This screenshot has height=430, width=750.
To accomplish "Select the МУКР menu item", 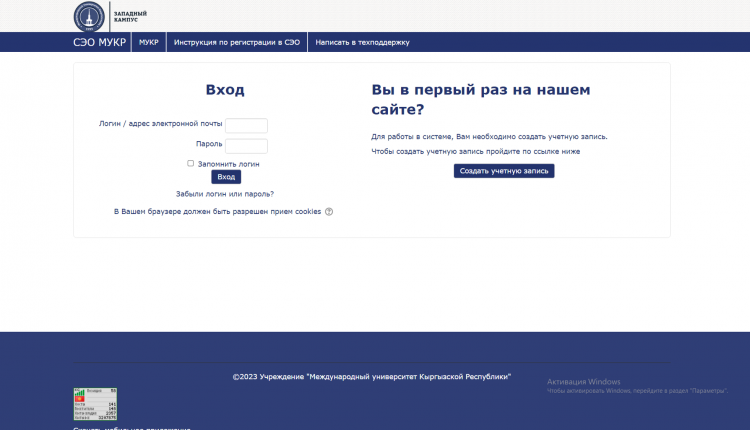I will [149, 42].
